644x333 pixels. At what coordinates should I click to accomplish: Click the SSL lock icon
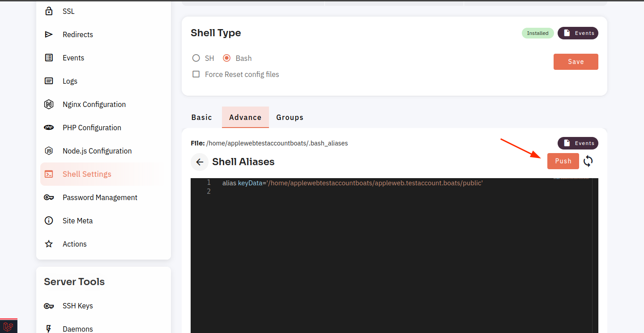(x=49, y=11)
